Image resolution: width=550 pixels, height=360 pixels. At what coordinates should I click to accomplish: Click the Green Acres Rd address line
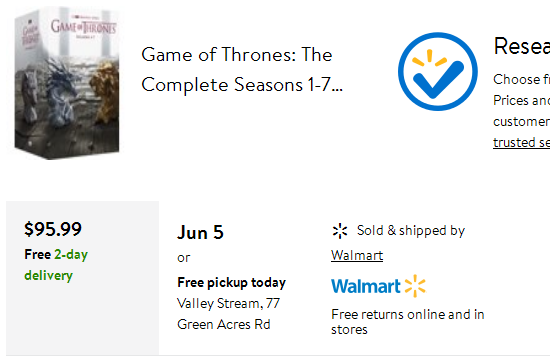coord(224,324)
